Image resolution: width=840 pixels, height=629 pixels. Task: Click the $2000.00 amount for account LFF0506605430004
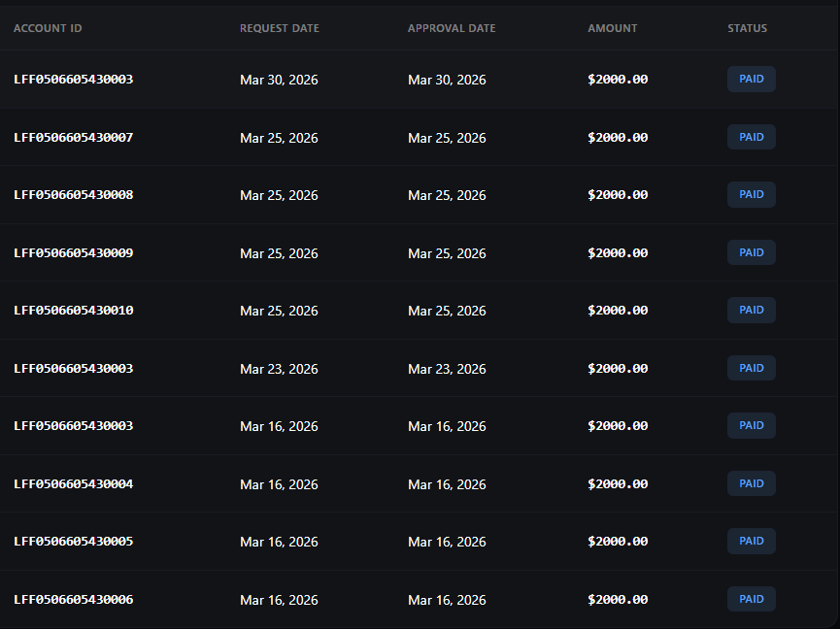click(618, 484)
